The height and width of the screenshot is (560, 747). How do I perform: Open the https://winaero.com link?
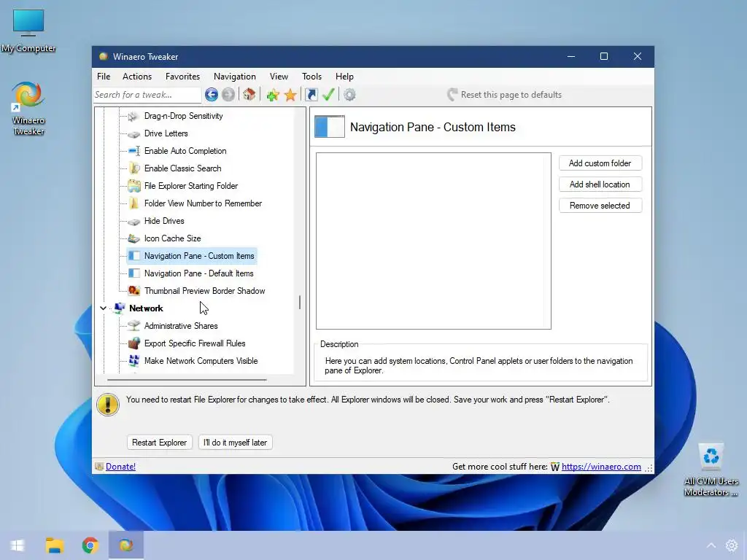(x=601, y=467)
